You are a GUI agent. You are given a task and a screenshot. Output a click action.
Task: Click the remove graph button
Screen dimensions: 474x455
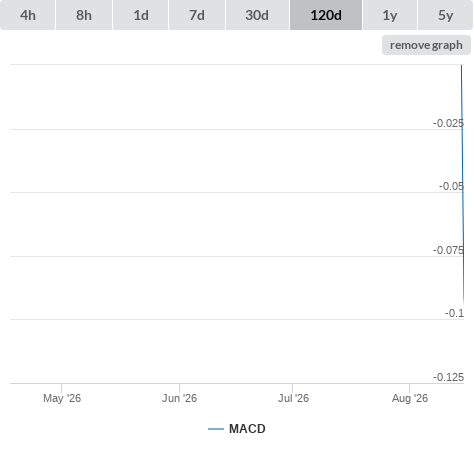point(426,45)
